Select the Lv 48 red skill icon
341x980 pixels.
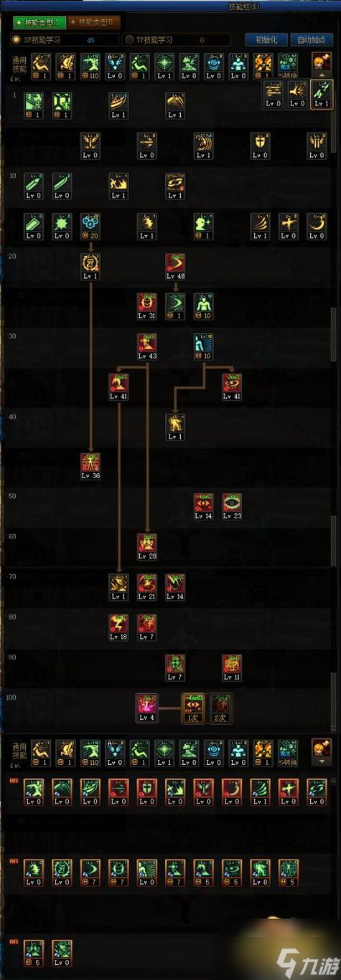[x=176, y=266]
